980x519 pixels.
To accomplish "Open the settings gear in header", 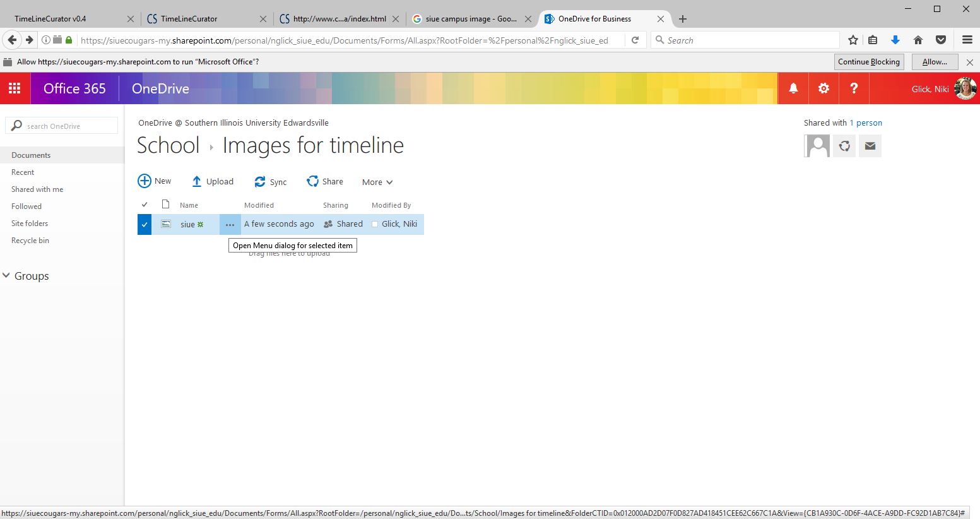I will pos(824,88).
